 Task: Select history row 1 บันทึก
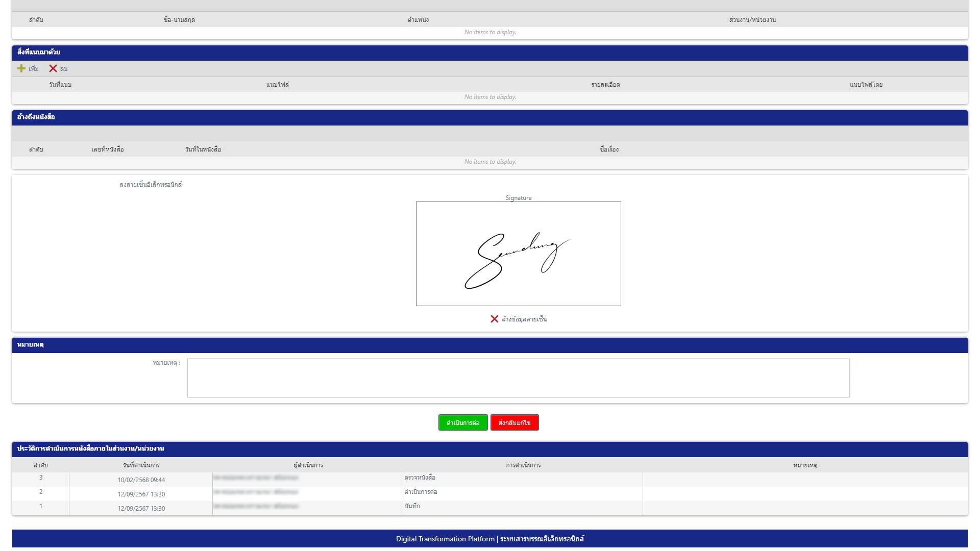[x=412, y=507]
